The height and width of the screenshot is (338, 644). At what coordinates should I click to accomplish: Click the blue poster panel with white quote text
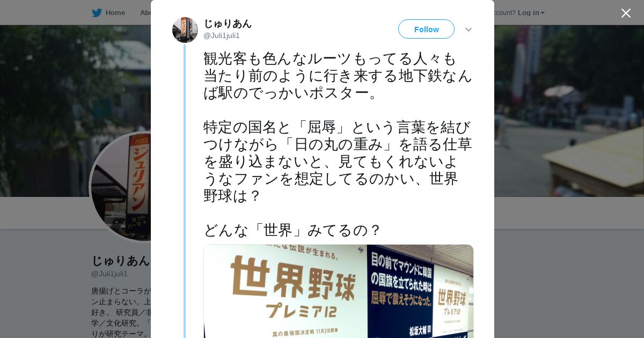(x=400, y=291)
